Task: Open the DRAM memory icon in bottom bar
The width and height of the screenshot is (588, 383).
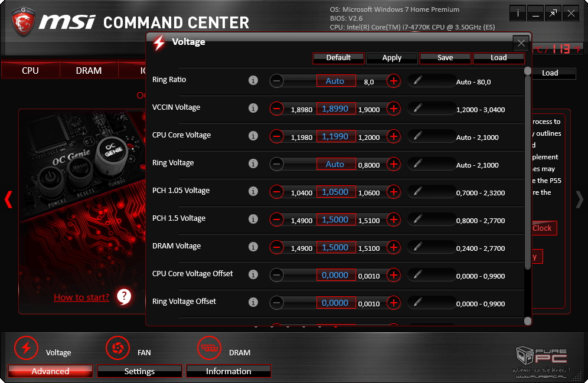Action: click(209, 348)
